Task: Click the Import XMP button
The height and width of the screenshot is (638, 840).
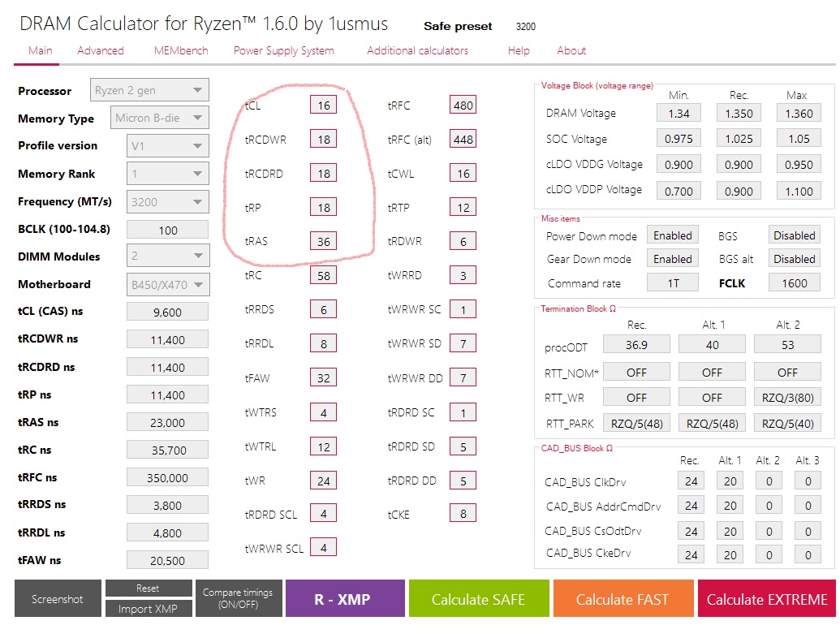Action: click(x=149, y=609)
